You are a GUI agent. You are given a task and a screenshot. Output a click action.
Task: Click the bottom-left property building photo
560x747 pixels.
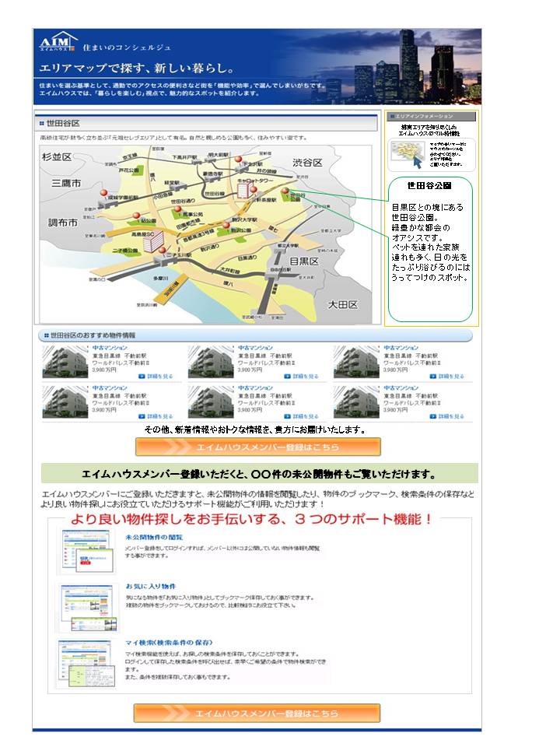[65, 402]
